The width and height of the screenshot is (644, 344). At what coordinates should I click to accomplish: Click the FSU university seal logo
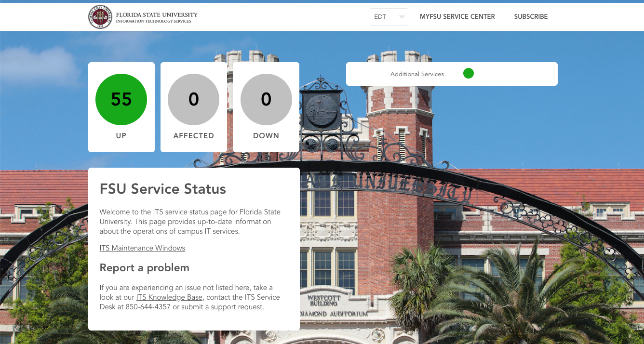tap(100, 16)
